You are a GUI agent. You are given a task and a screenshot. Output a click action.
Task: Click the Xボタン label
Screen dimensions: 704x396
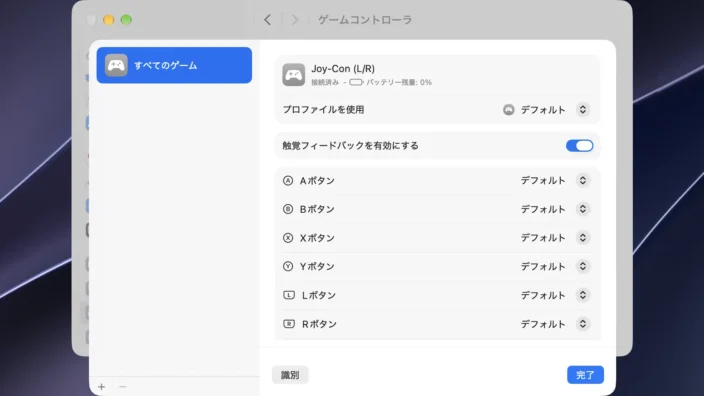point(317,238)
